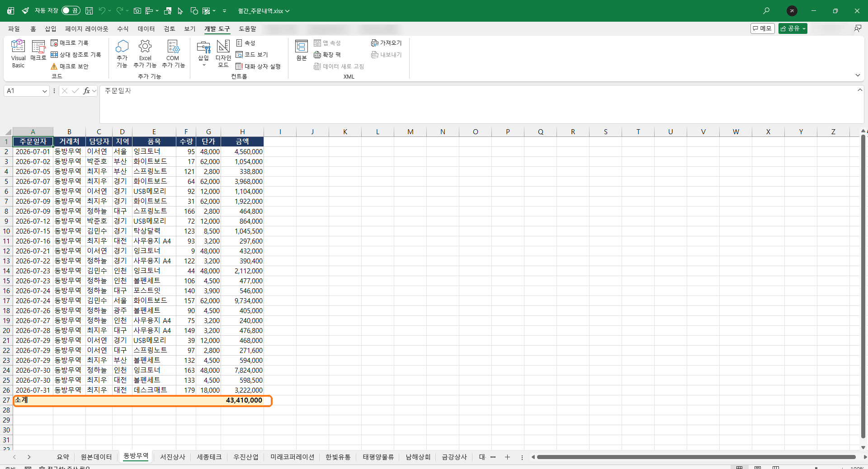Viewport: 868px width, 469px height.
Task: Toggle 디자인 모드 design mode
Action: (223, 53)
